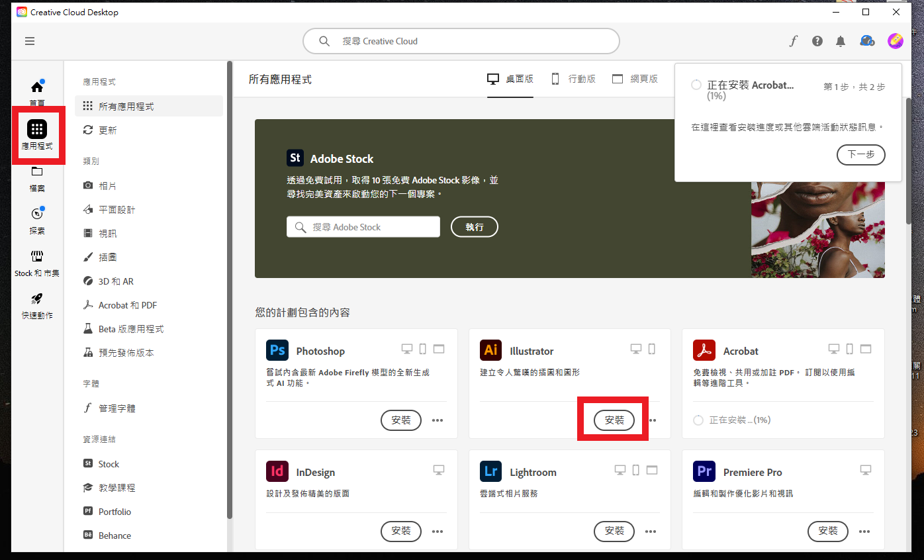
Task: Open Portfolio resource link
Action: click(149, 512)
